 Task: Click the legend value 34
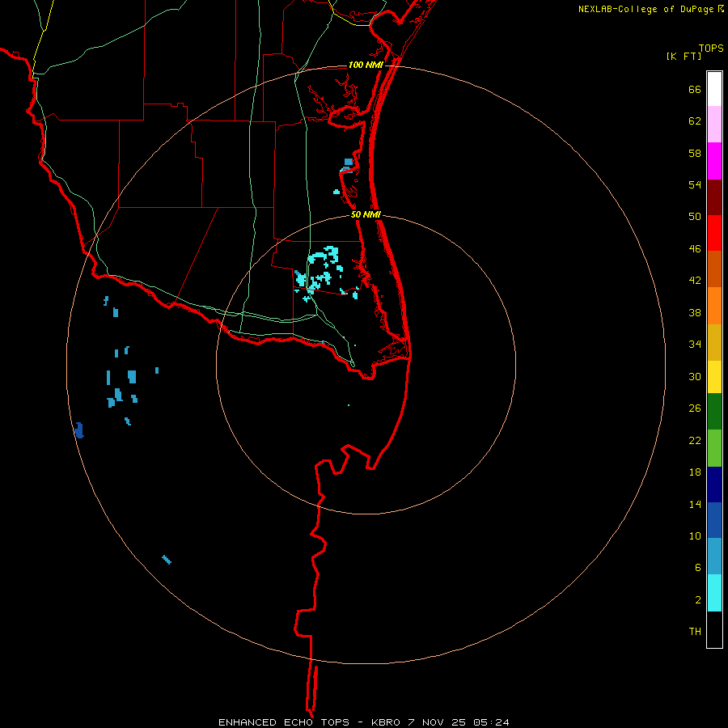[x=695, y=344]
